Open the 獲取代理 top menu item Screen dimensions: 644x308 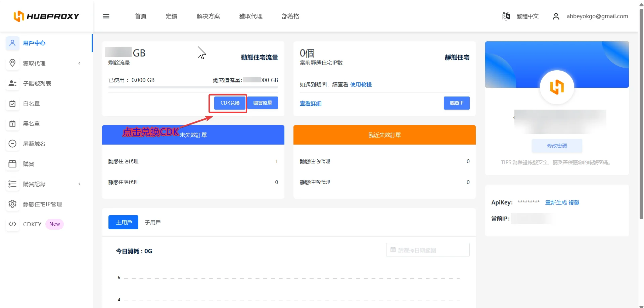tap(251, 16)
